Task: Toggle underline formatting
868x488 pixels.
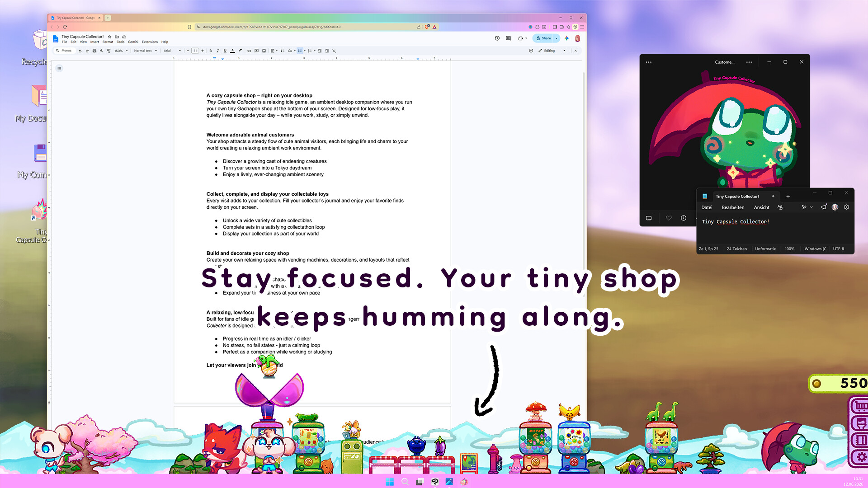Action: [x=225, y=51]
